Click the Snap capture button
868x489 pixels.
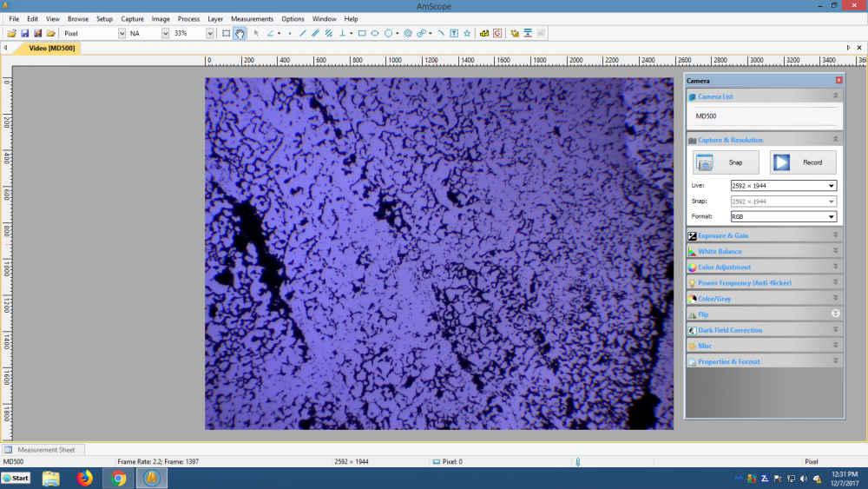[726, 162]
